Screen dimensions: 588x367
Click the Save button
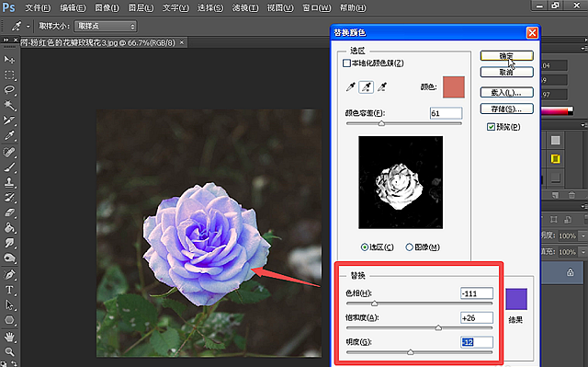506,109
